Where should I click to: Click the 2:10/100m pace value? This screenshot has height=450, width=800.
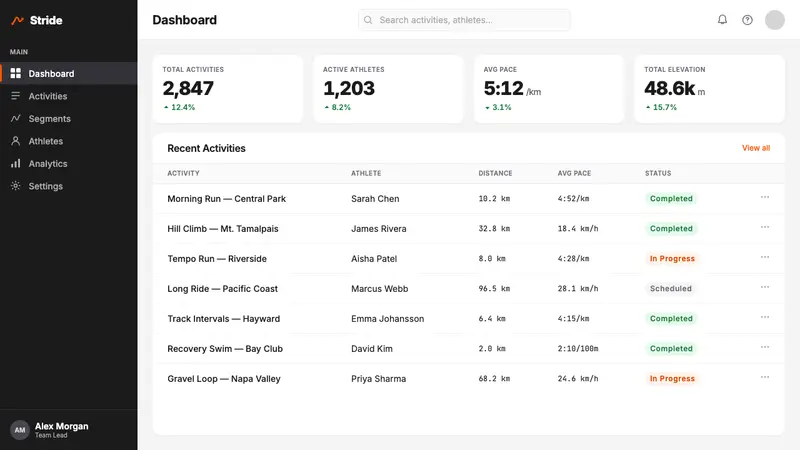pos(578,349)
